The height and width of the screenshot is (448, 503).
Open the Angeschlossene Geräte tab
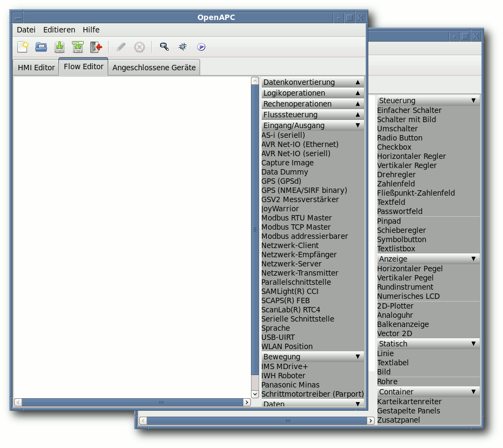[154, 68]
